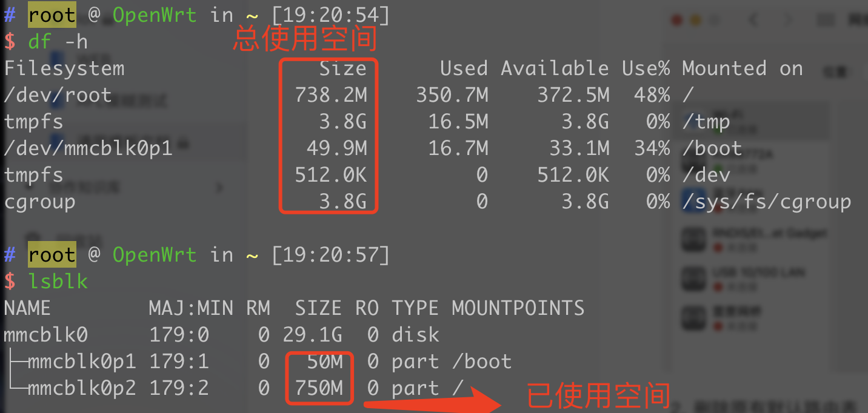Click the 'mmcblk0p2' partition name
The height and width of the screenshot is (413, 868).
(82, 388)
